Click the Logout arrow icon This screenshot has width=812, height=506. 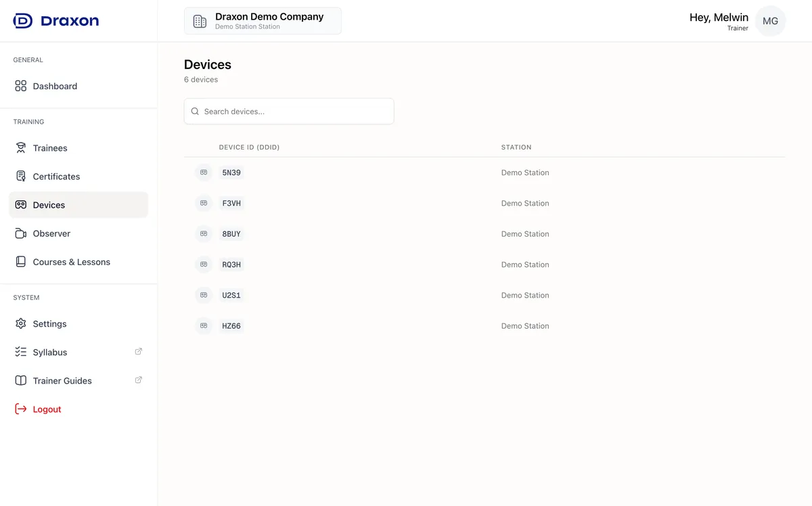(21, 409)
